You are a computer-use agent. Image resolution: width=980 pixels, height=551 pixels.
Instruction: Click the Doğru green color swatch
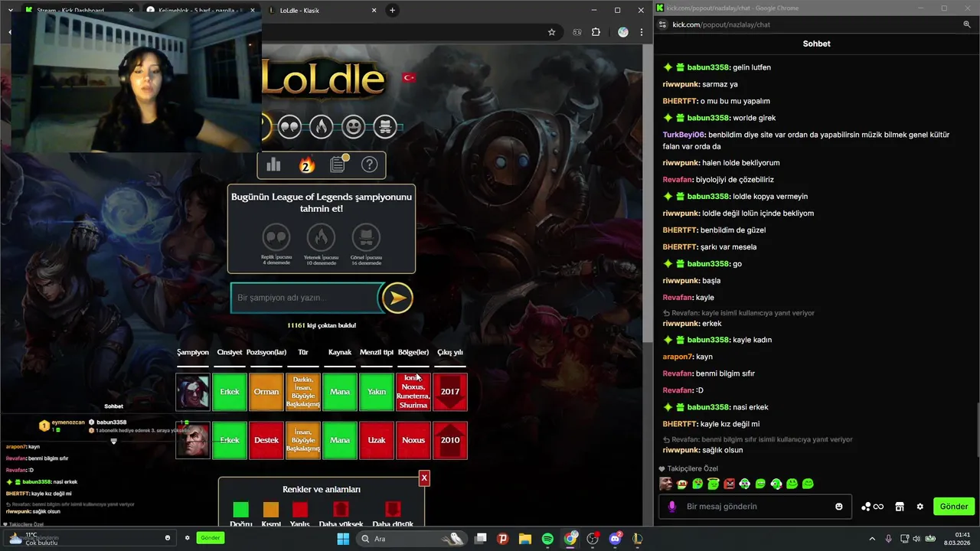click(x=240, y=510)
